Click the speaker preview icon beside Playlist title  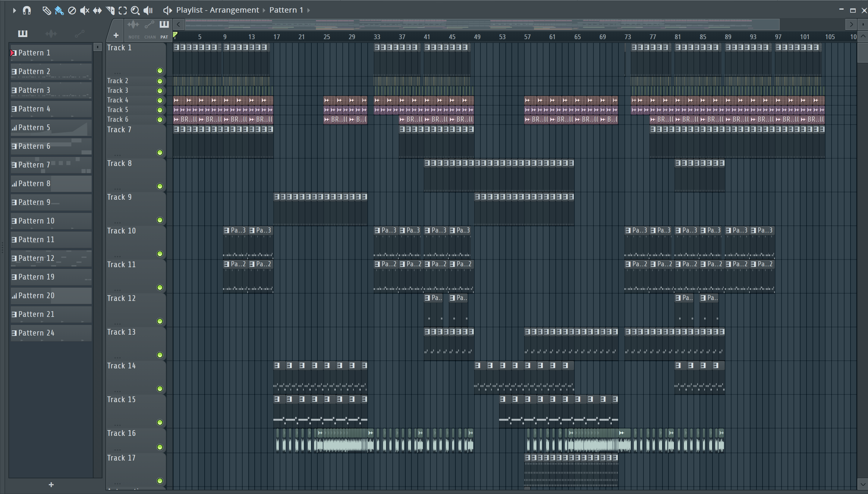(x=167, y=10)
